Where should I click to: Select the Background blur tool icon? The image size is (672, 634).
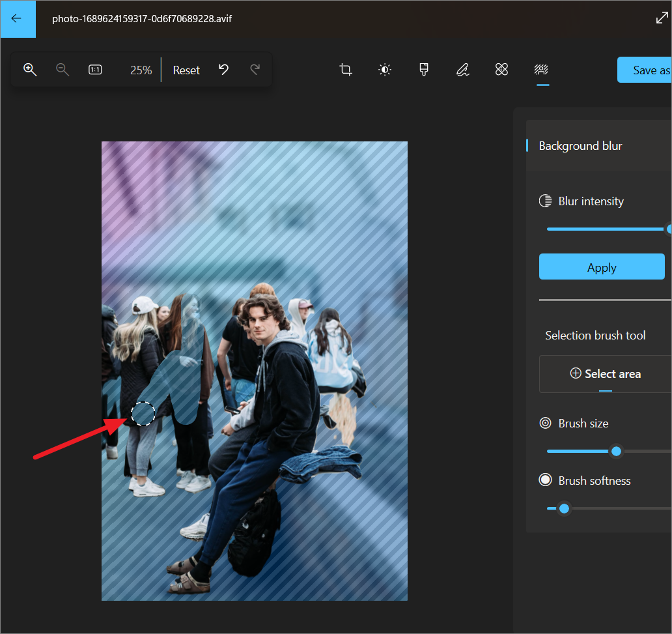point(541,70)
